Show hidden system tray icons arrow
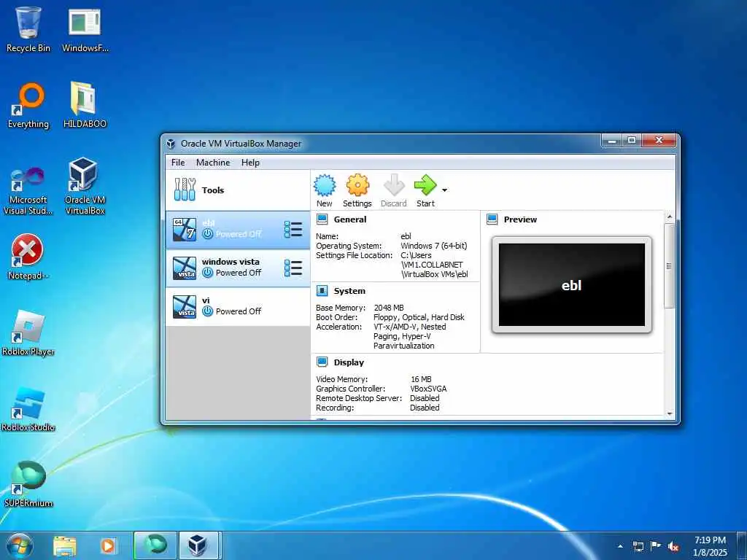This screenshot has height=560, width=747. (x=620, y=546)
